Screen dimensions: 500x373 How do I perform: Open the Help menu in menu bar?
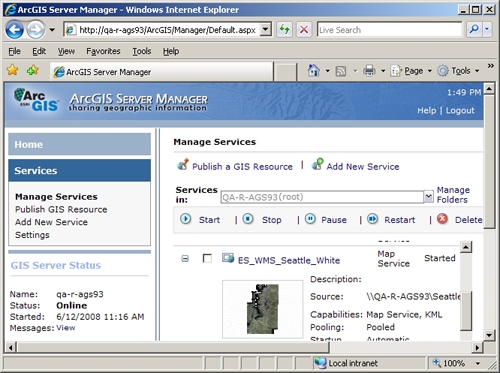pyautogui.click(x=171, y=51)
